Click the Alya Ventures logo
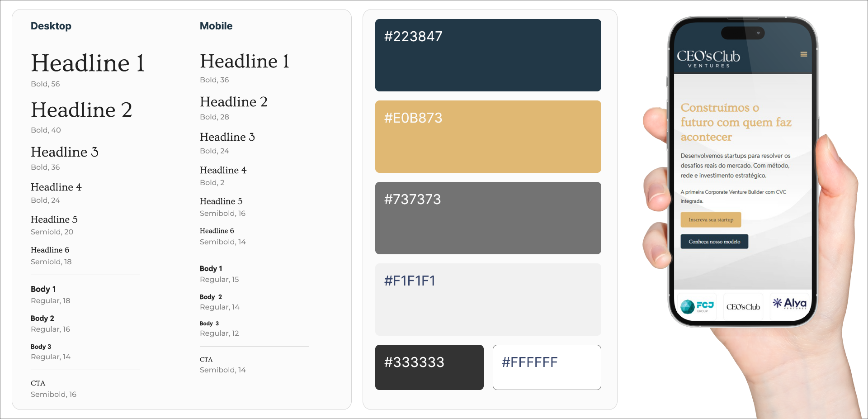 [x=789, y=304]
